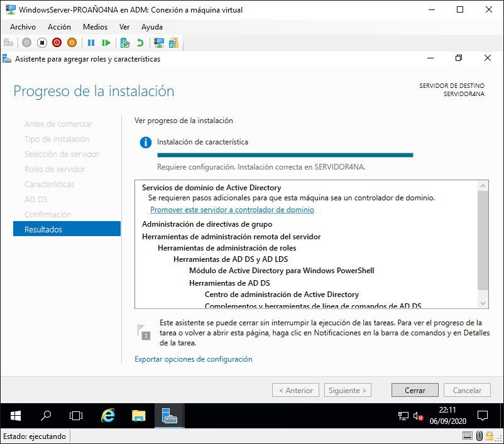Click Herramientas de AD DS y AD LDS entry

point(231,259)
